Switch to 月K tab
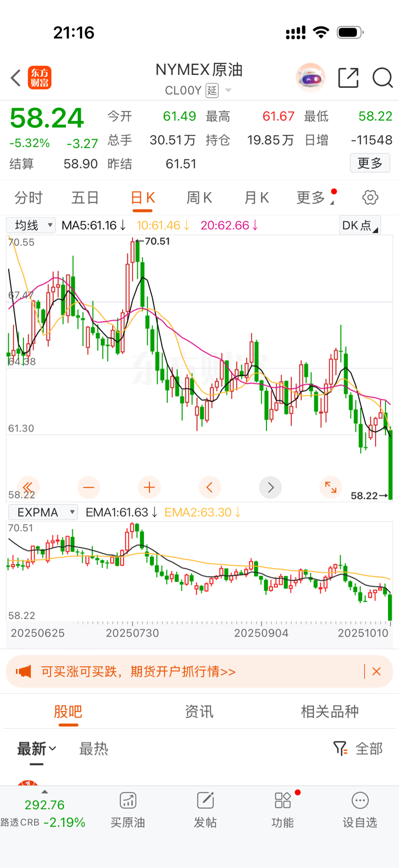This screenshot has width=399, height=868. click(x=257, y=198)
